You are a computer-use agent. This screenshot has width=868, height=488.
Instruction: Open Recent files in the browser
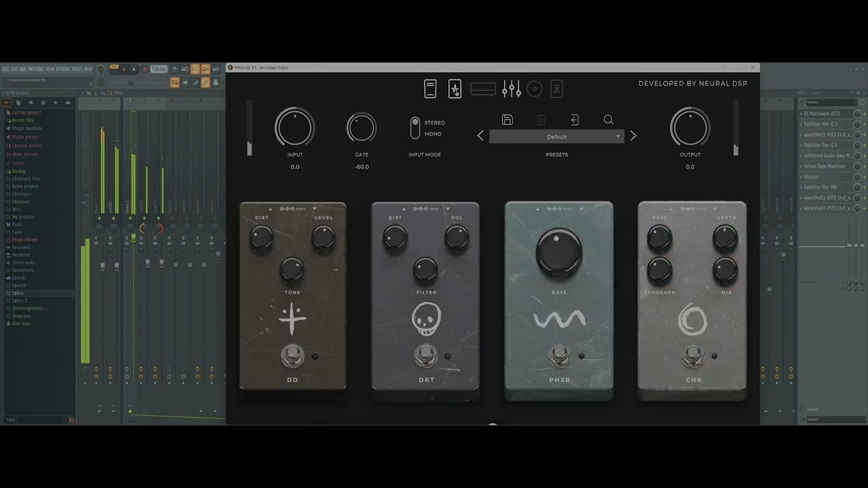tap(23, 120)
